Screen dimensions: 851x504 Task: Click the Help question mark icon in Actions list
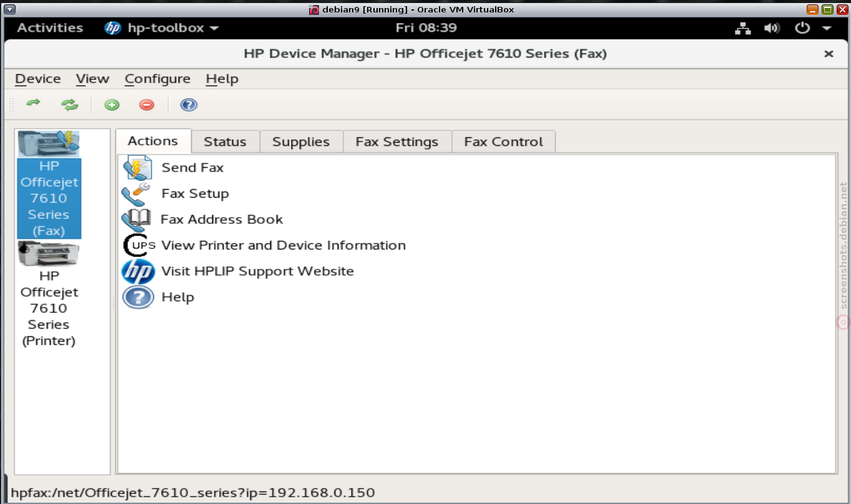point(138,298)
